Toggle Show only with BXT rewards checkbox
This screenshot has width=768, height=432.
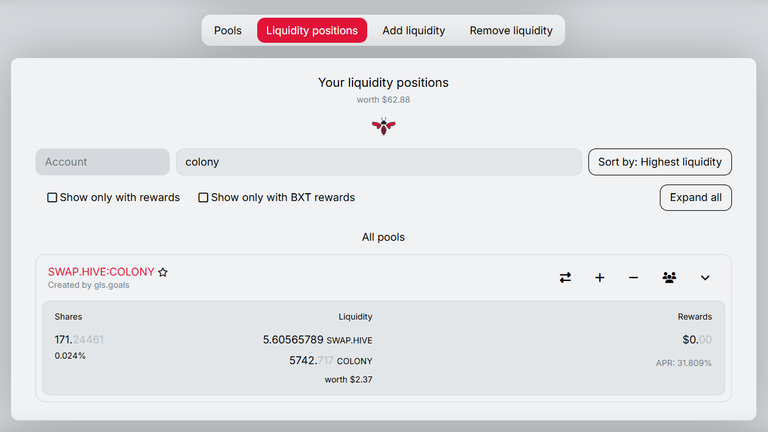pos(203,197)
